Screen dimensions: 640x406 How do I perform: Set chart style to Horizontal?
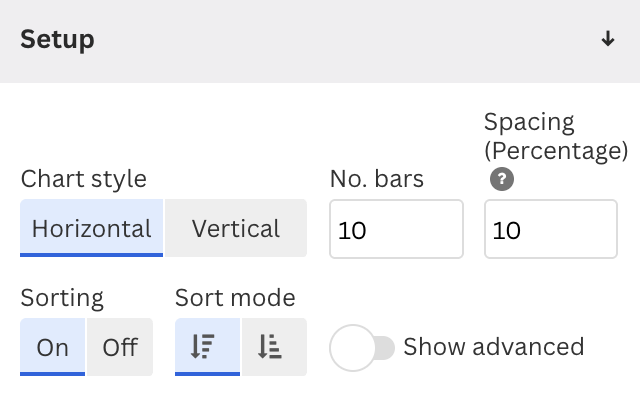(x=91, y=228)
